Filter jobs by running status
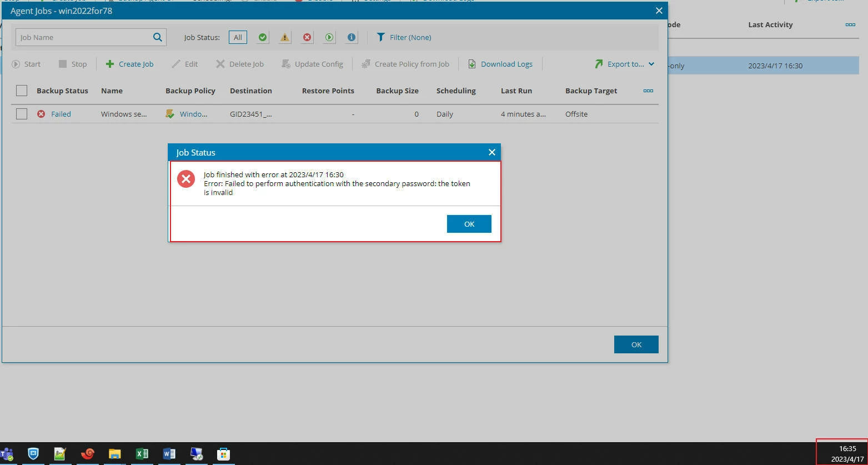Screen dimensions: 868x465 pos(329,37)
